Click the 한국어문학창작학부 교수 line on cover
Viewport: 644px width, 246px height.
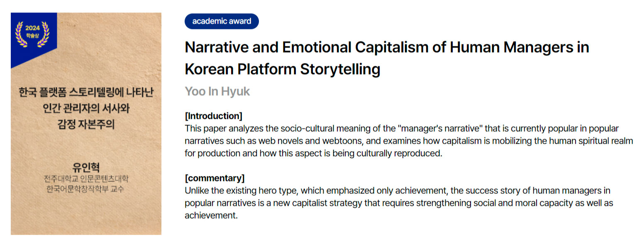pyautogui.click(x=86, y=189)
